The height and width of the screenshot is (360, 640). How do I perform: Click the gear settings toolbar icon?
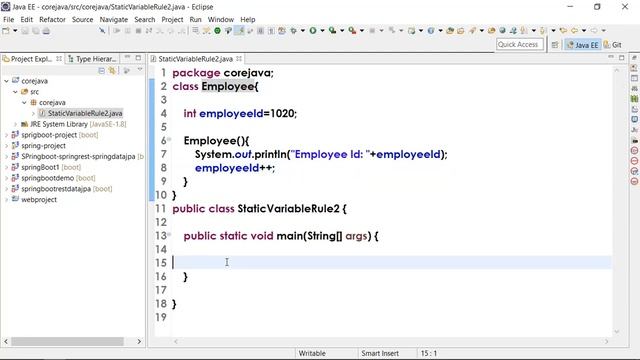click(293, 31)
